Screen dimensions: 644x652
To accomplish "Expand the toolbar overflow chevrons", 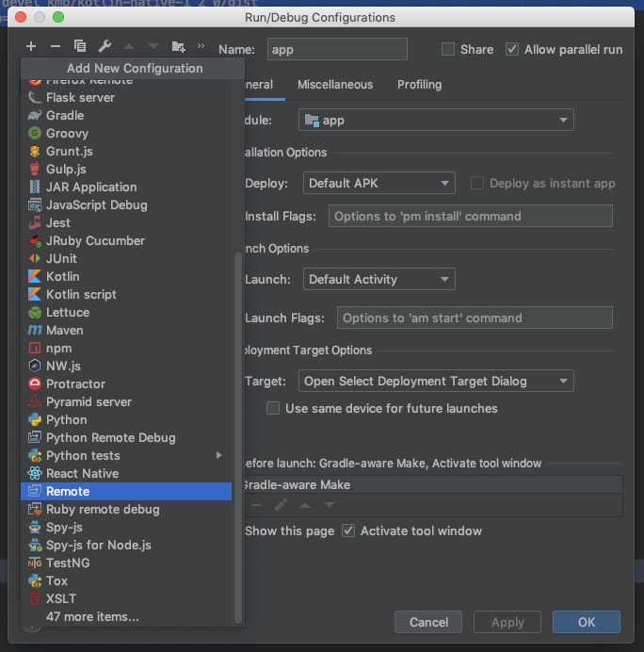I will coord(201,45).
